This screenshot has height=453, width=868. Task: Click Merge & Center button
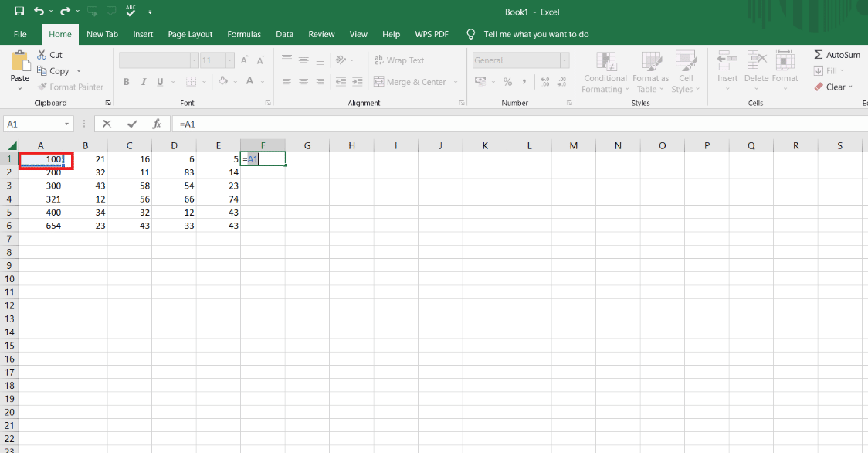409,81
